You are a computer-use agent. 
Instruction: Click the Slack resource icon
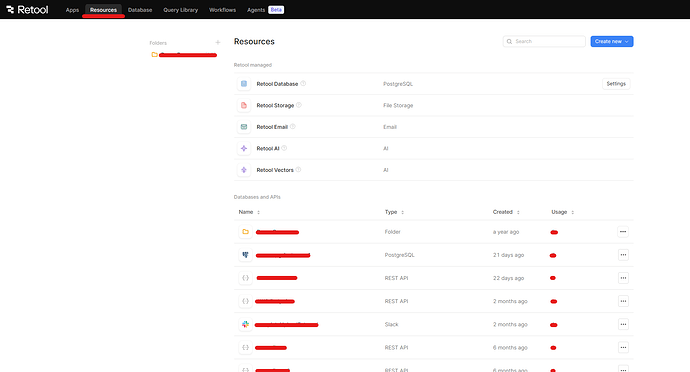pos(246,324)
